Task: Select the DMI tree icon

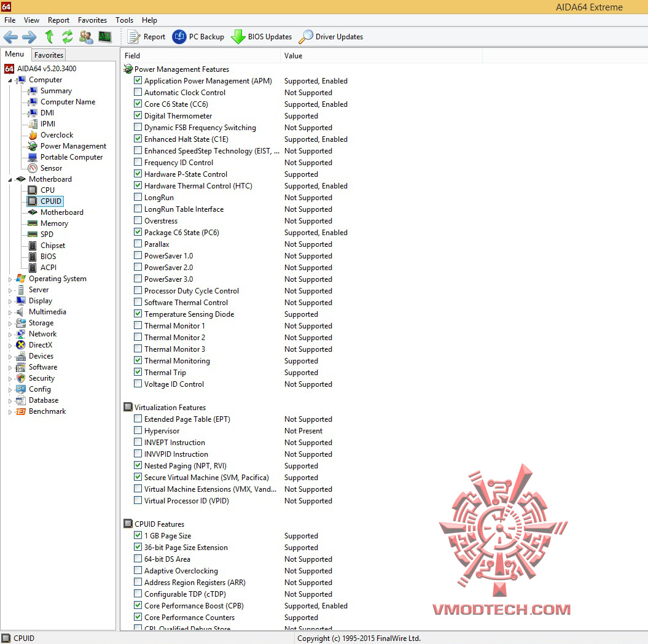Action: (33, 113)
